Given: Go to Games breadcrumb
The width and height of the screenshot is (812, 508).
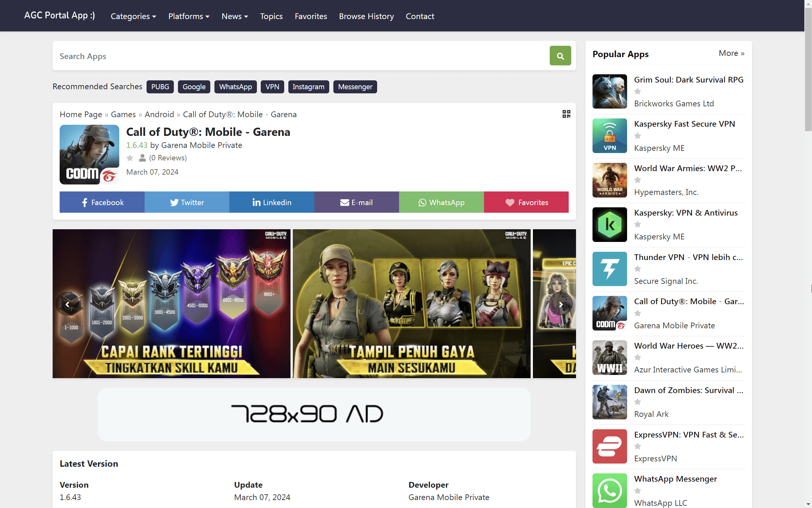Looking at the screenshot, I should coord(123,114).
